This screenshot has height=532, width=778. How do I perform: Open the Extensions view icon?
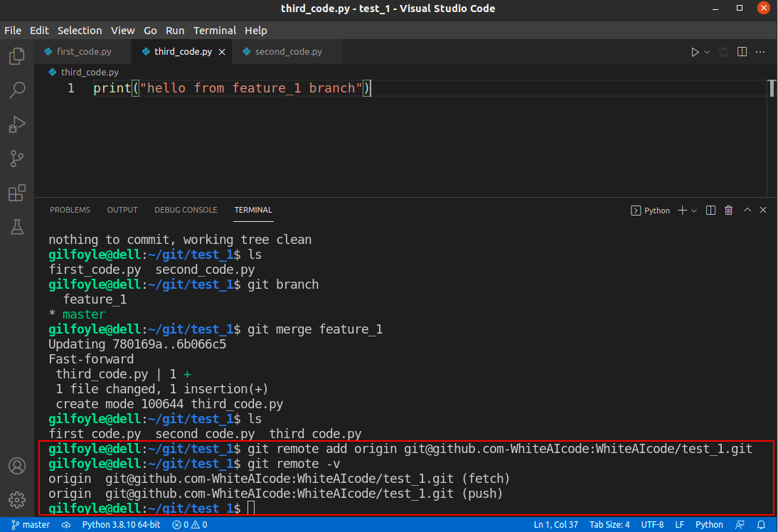coord(16,193)
